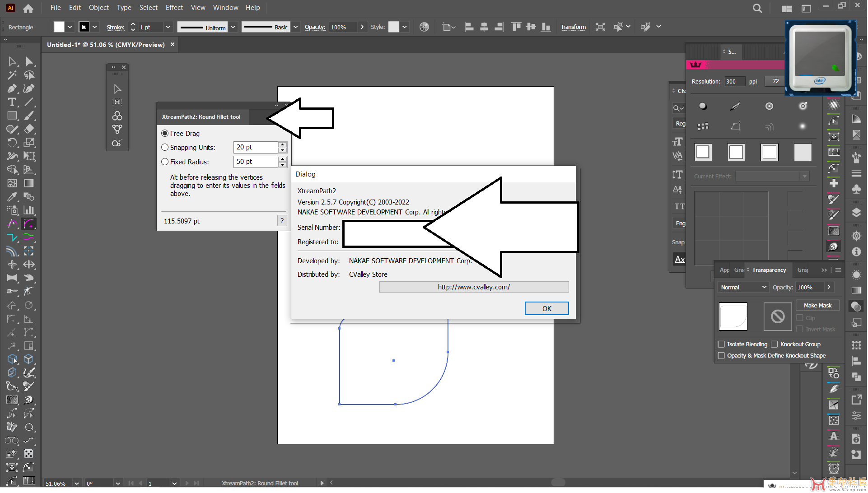Click the Fixed Radius 50 pt field
Image resolution: width=868 pixels, height=493 pixels.
click(256, 162)
